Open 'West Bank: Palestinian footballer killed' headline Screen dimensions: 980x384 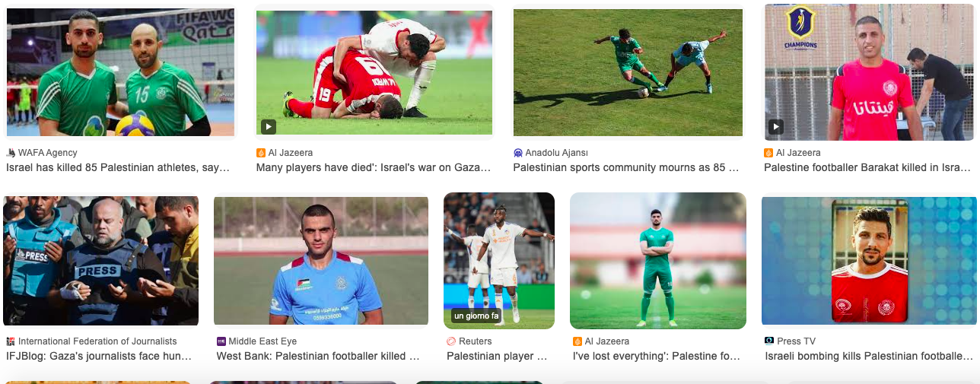click(x=318, y=356)
